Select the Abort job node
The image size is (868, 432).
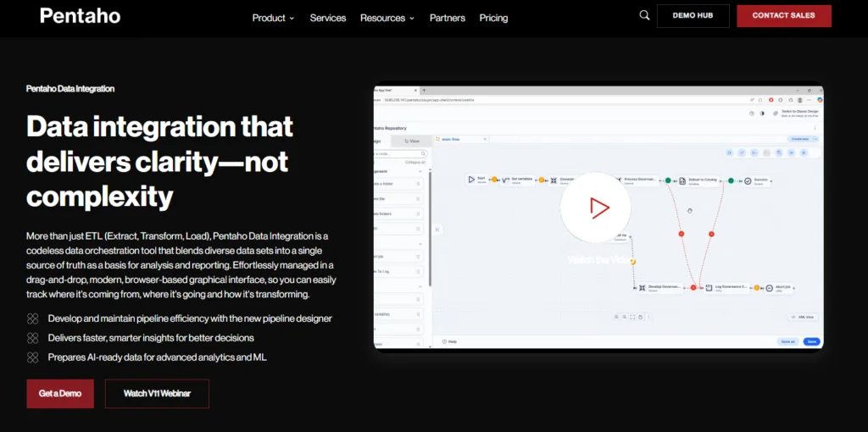tap(779, 288)
